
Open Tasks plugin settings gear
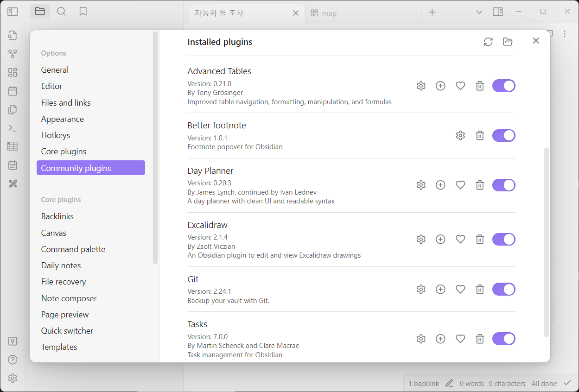[421, 339]
